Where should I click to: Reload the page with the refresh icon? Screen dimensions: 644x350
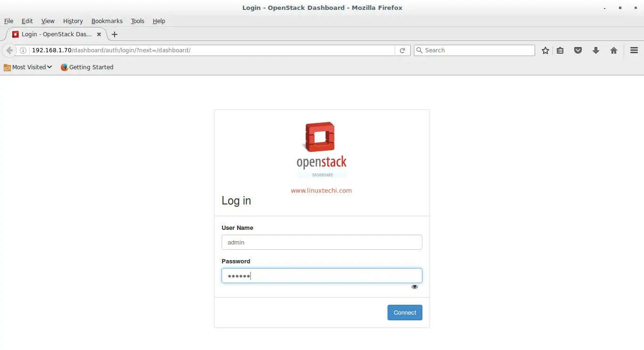pyautogui.click(x=402, y=50)
